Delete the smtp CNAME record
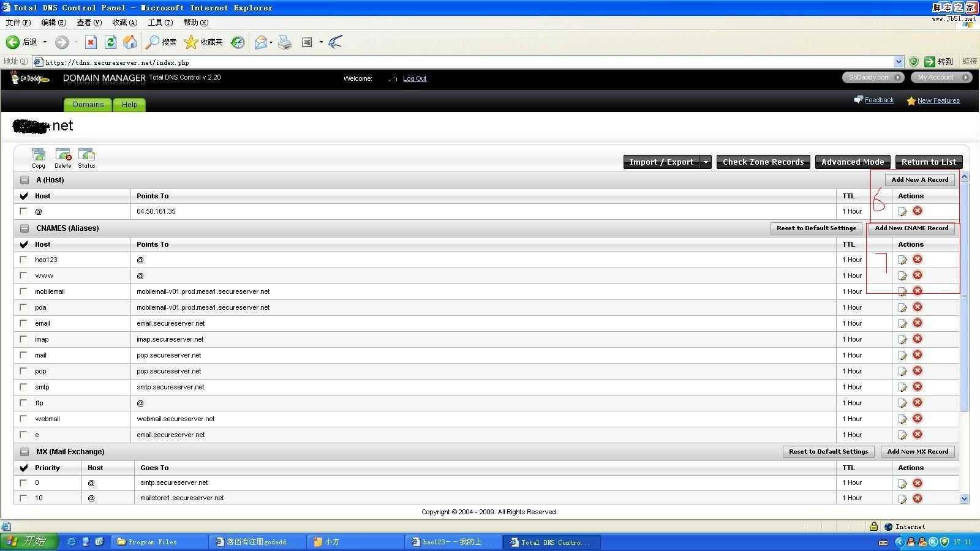The width and height of the screenshot is (980, 551). tap(918, 387)
